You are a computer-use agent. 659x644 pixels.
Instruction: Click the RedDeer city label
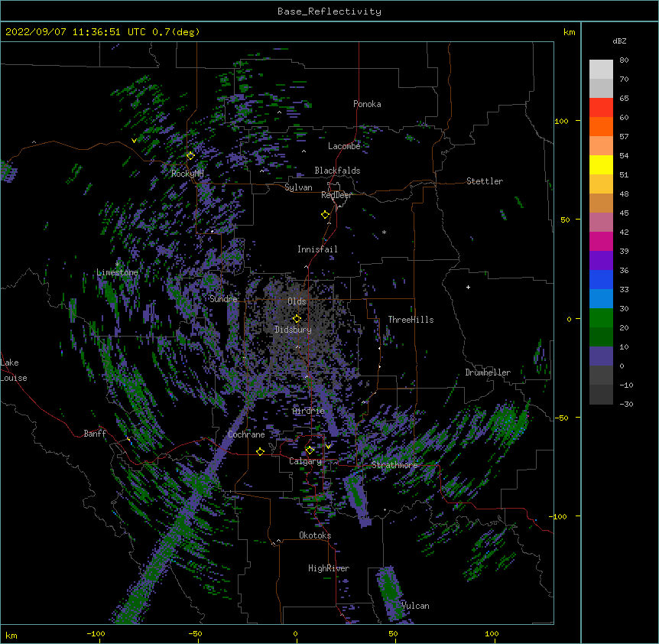pos(336,195)
